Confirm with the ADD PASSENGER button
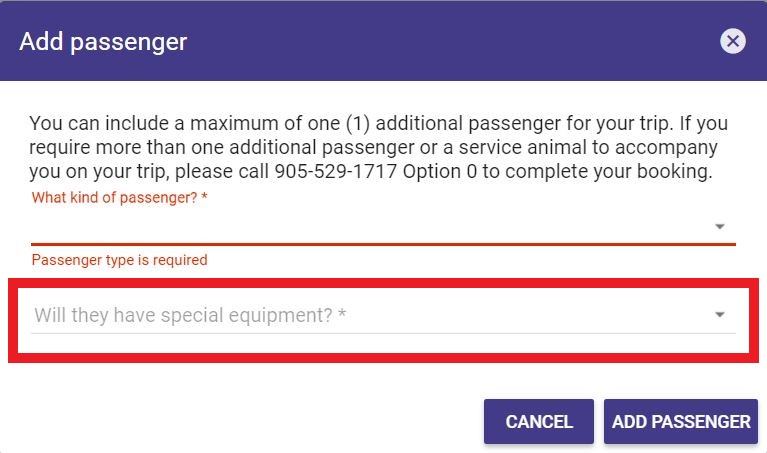Image resolution: width=767 pixels, height=453 pixels. (681, 422)
